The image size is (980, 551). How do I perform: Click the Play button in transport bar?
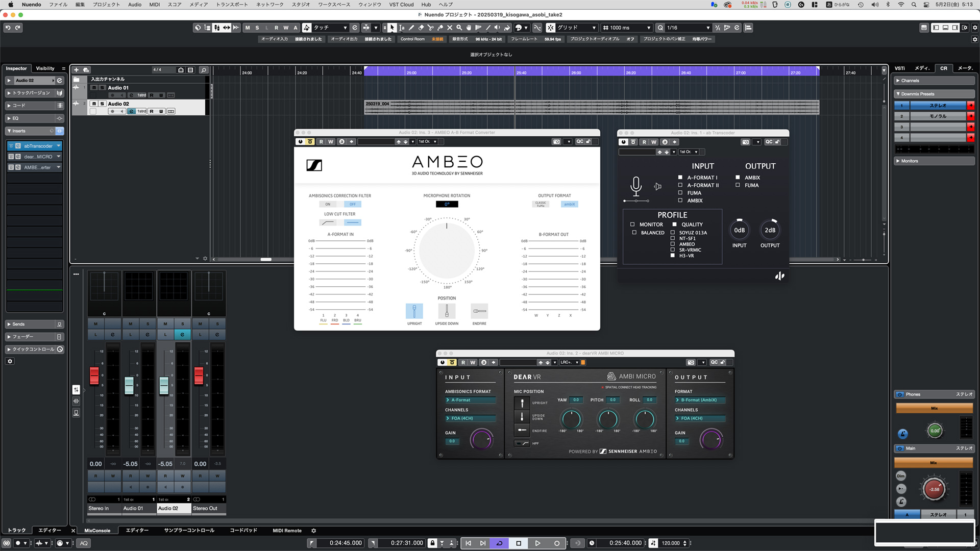point(537,543)
